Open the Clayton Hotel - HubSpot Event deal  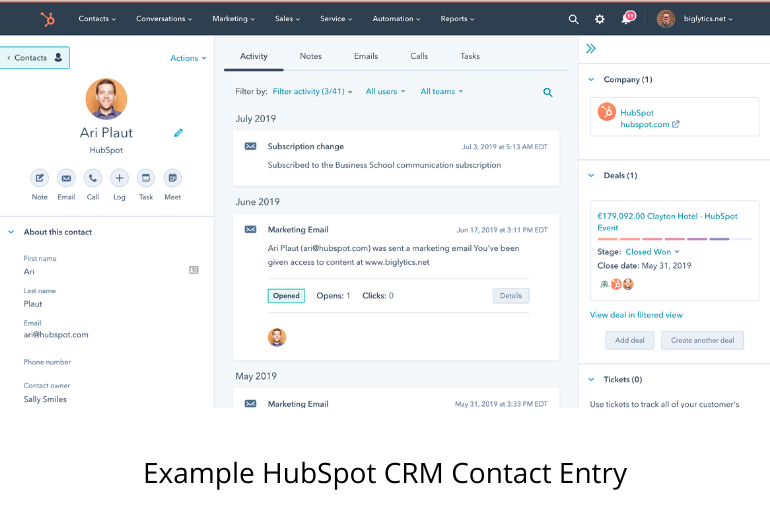click(667, 222)
